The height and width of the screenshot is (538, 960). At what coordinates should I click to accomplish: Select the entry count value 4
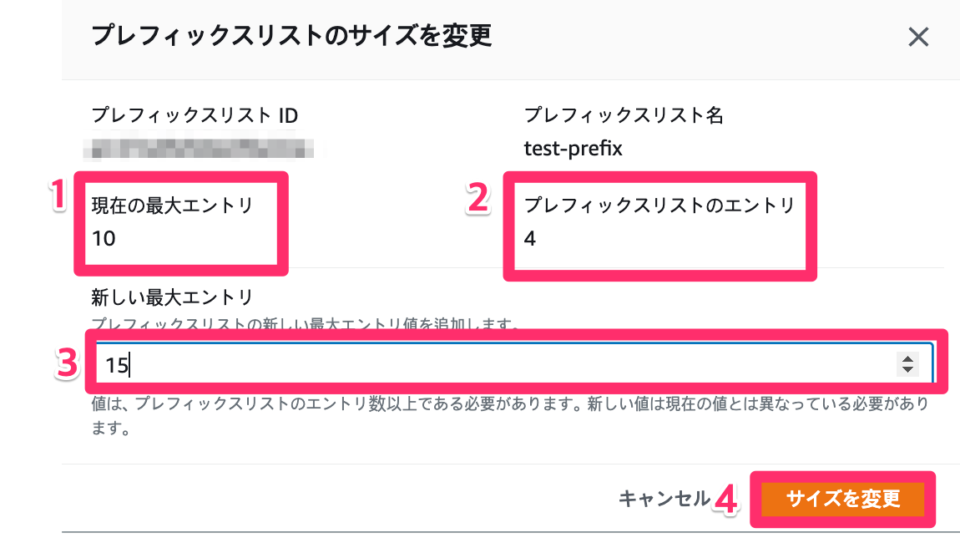pyautogui.click(x=530, y=238)
